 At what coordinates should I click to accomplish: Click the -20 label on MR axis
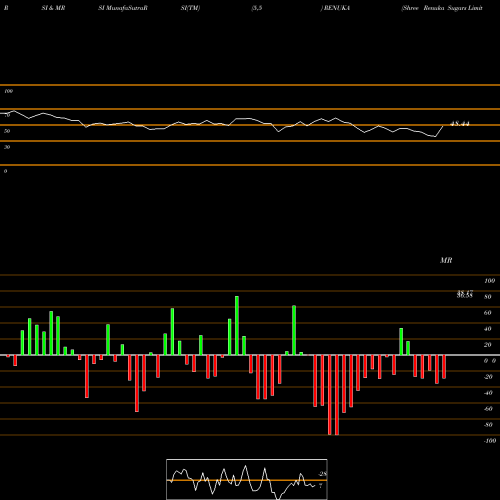coord(488,377)
